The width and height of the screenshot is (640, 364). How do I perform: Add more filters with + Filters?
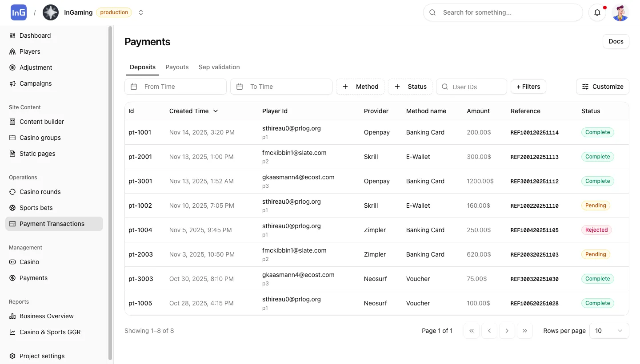pyautogui.click(x=528, y=87)
